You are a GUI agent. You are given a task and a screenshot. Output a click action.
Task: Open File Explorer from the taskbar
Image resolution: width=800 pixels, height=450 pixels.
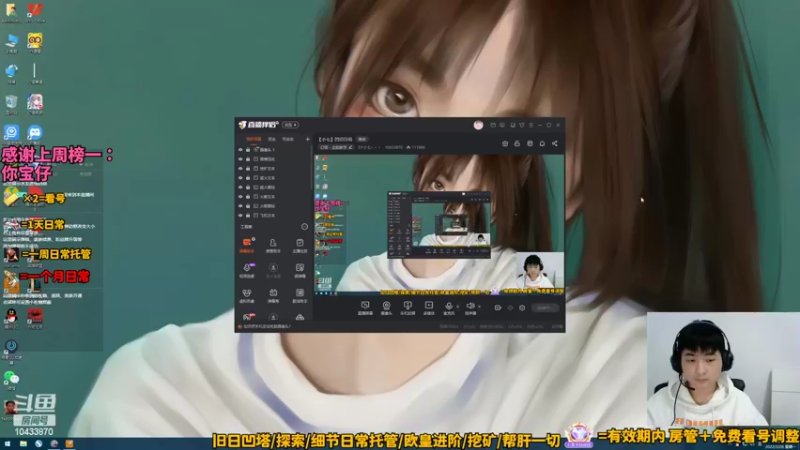pos(23,444)
